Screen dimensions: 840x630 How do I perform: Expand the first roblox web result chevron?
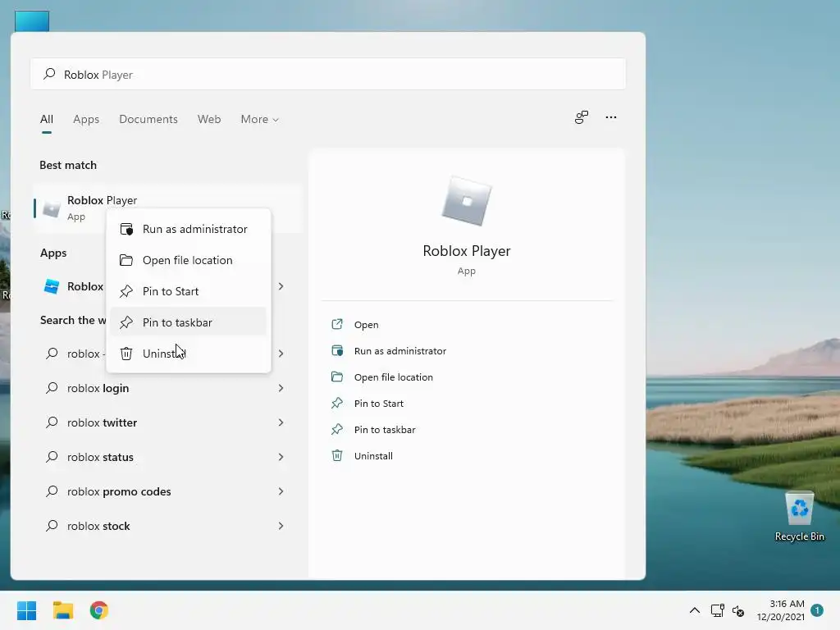tap(281, 354)
